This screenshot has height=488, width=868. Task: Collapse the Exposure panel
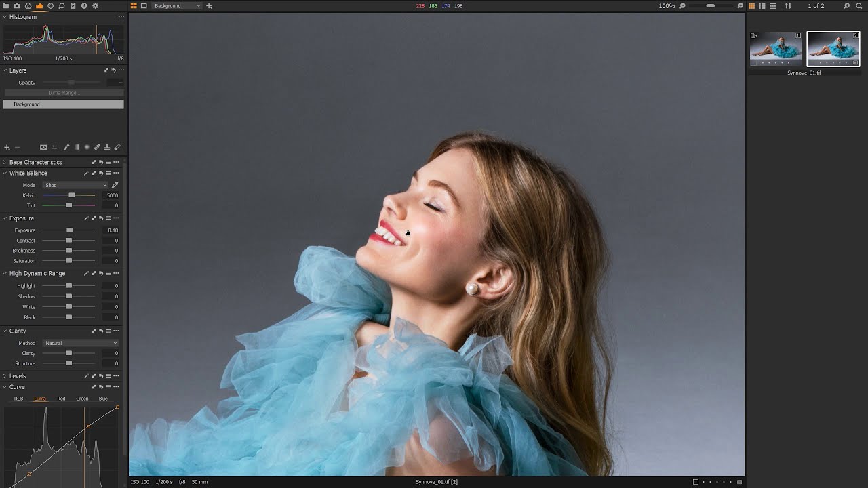click(x=4, y=218)
